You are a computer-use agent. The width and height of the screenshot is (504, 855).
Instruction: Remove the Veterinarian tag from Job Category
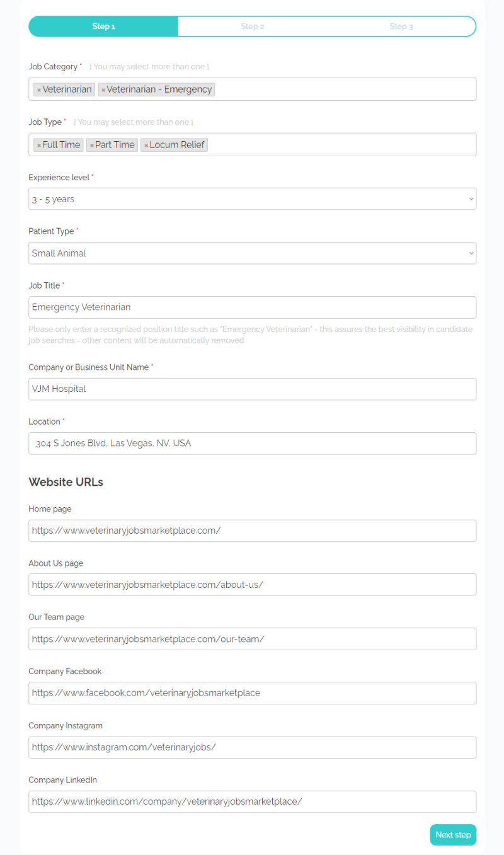point(39,90)
